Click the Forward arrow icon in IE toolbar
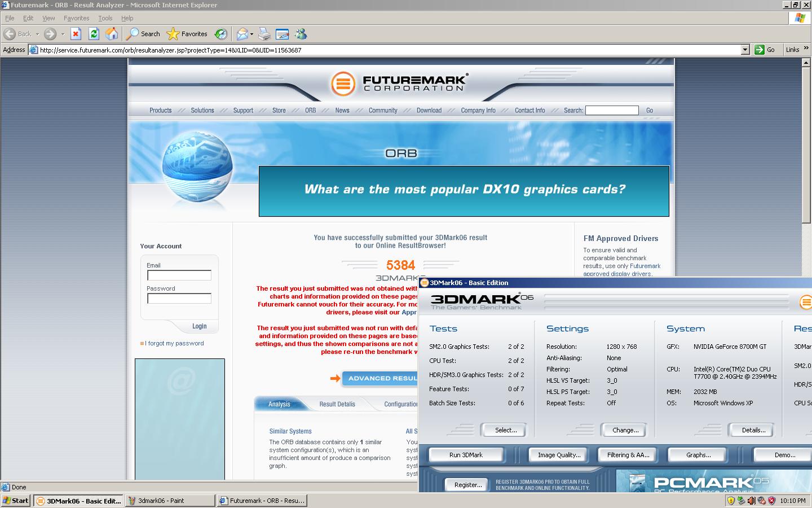Image resolution: width=812 pixels, height=508 pixels. (x=50, y=34)
